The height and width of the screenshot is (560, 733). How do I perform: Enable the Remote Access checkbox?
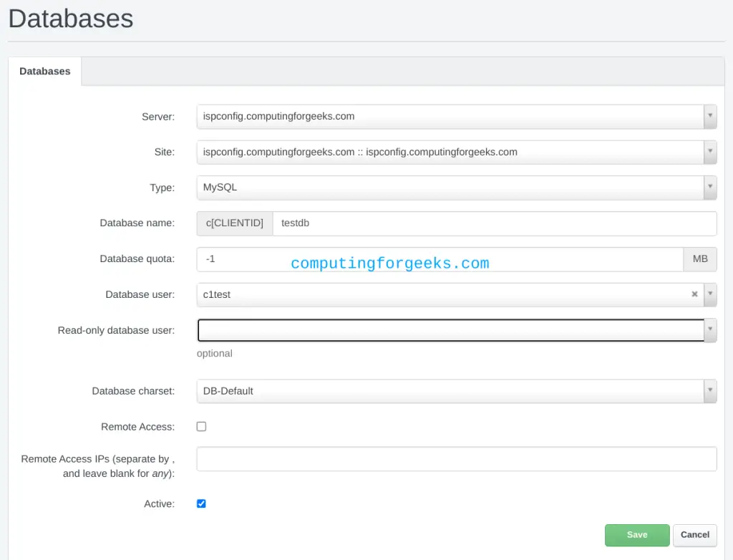pos(201,427)
